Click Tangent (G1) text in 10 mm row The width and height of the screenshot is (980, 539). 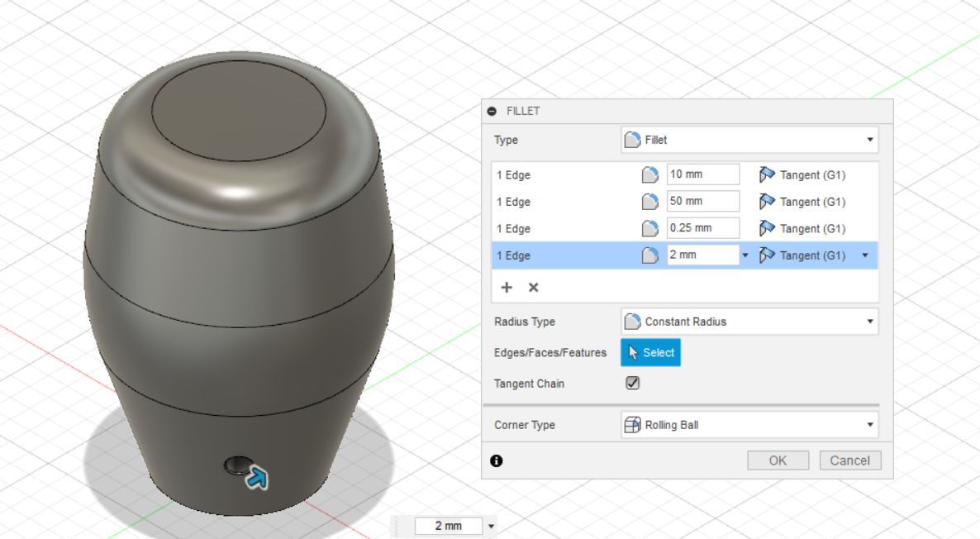point(812,175)
